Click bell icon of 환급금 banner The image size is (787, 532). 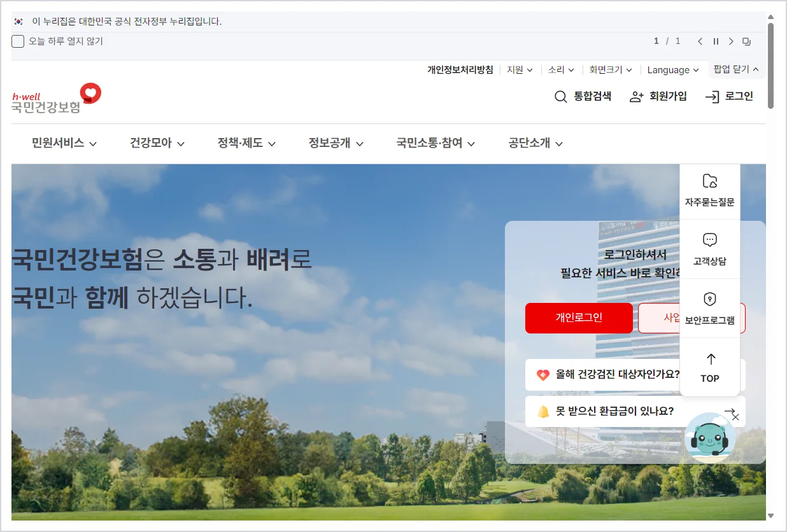(543, 412)
